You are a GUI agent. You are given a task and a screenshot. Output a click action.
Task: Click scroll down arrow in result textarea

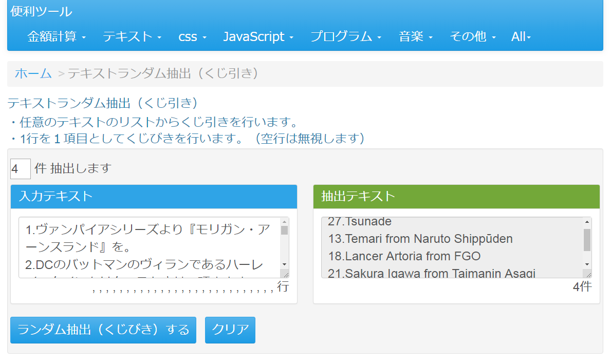click(x=587, y=264)
